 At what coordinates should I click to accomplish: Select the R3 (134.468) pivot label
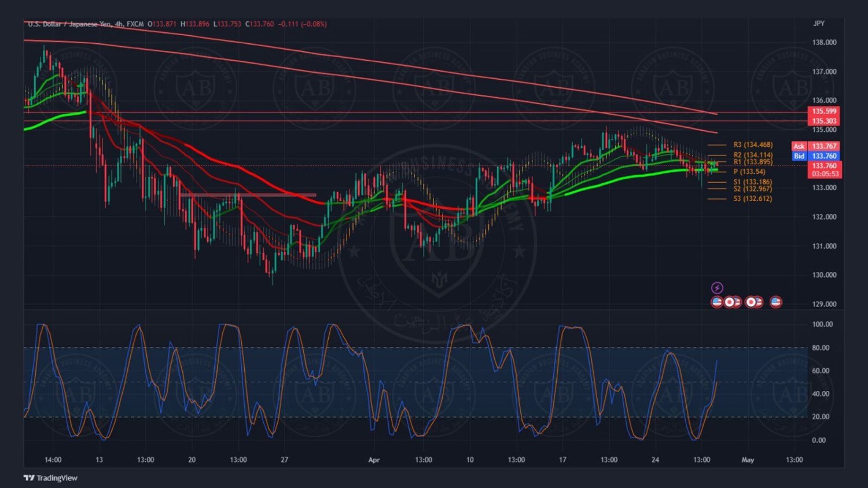753,145
